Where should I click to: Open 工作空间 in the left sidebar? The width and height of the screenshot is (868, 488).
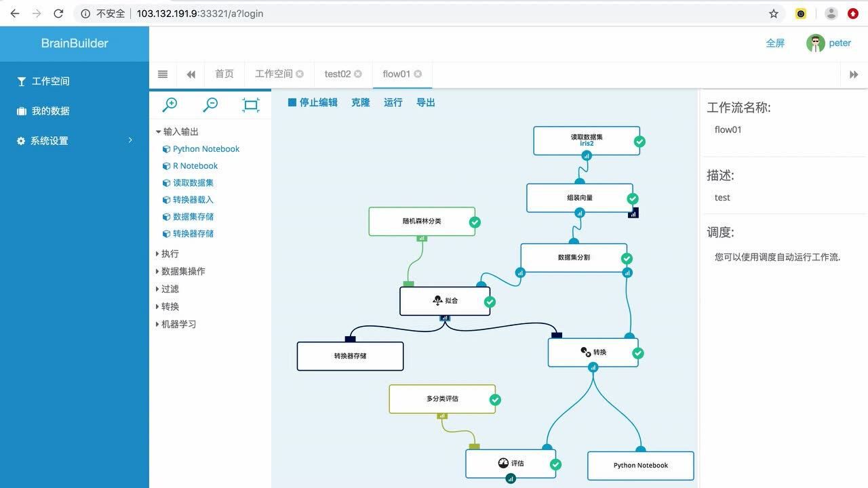pyautogui.click(x=75, y=81)
